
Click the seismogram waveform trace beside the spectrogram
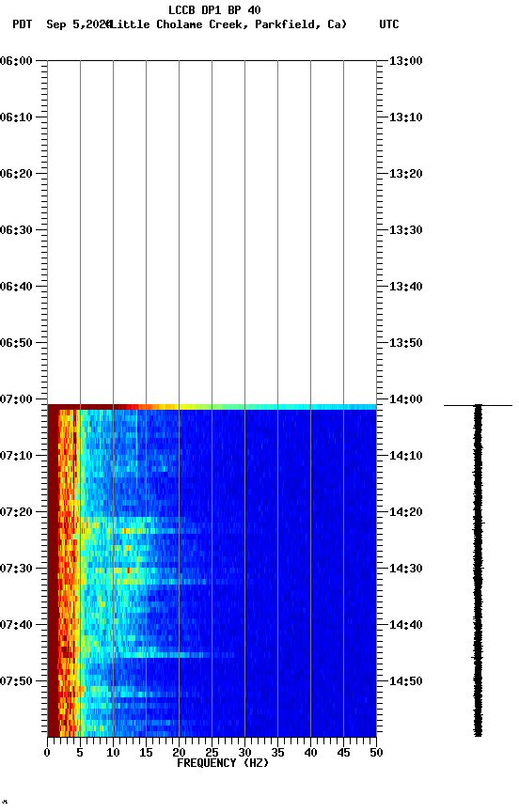coord(478,570)
